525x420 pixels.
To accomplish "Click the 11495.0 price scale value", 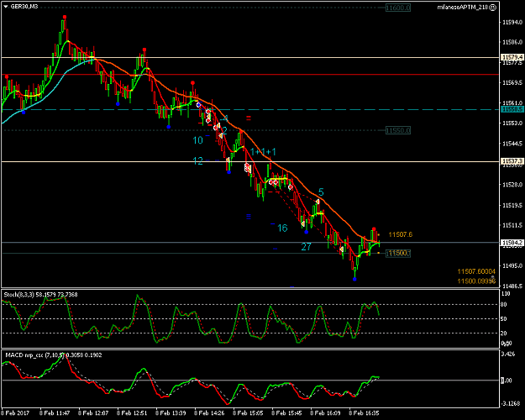I will [512, 265].
